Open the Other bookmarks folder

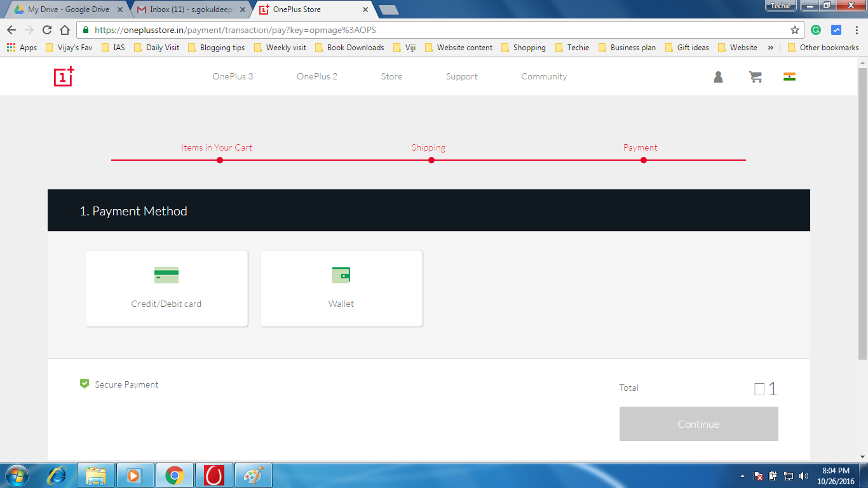(823, 48)
